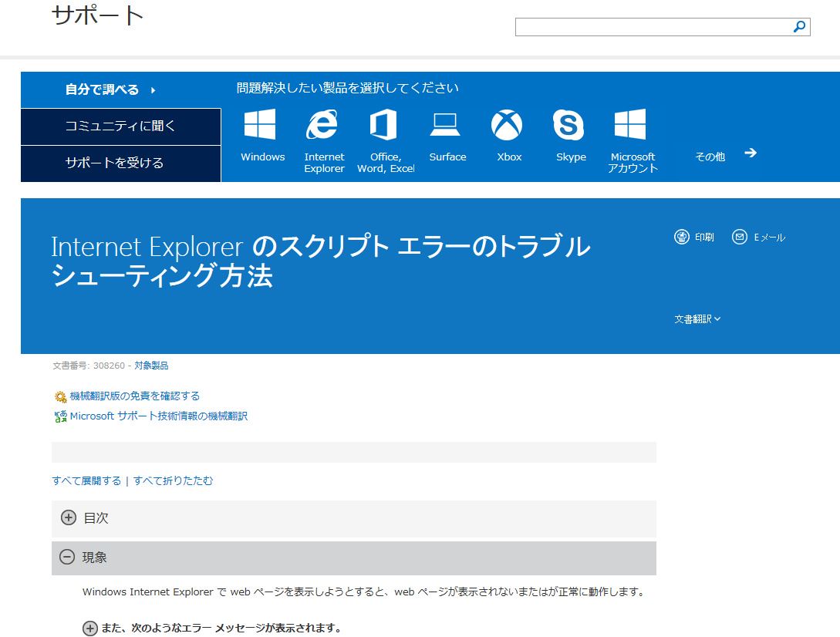The height and width of the screenshot is (637, 840).
Task: Open the 文書翻訳 dropdown
Action: tap(697, 319)
